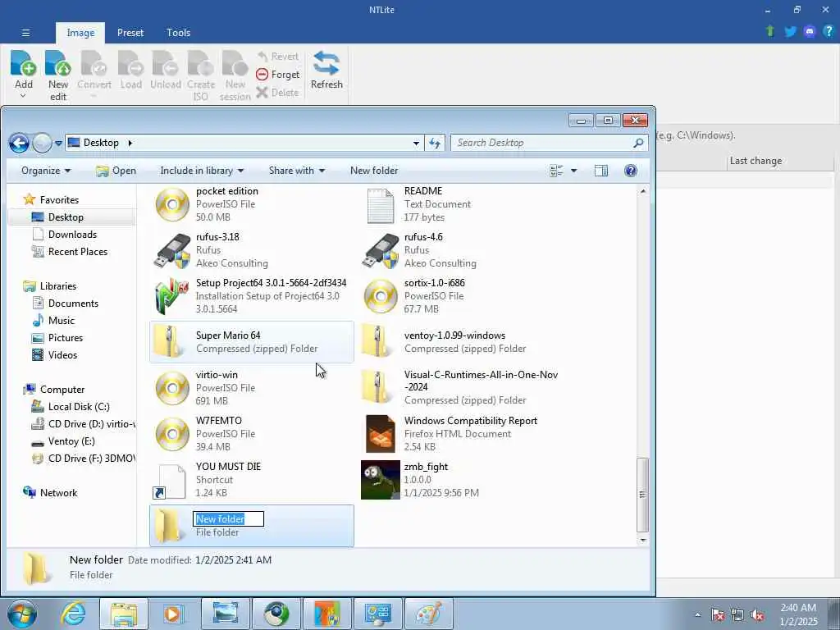Select Windows Compatibility Report HTML document
840x630 pixels.
460,433
